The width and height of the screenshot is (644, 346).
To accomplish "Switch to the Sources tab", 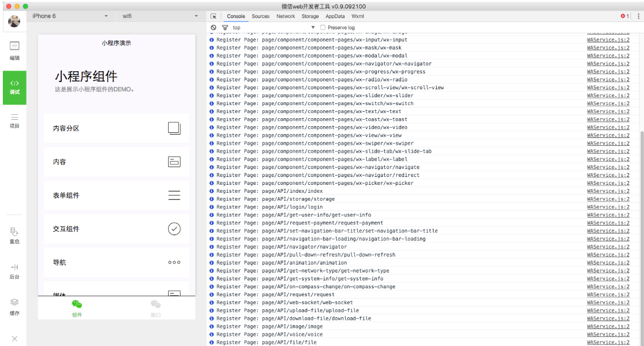I will click(x=260, y=16).
